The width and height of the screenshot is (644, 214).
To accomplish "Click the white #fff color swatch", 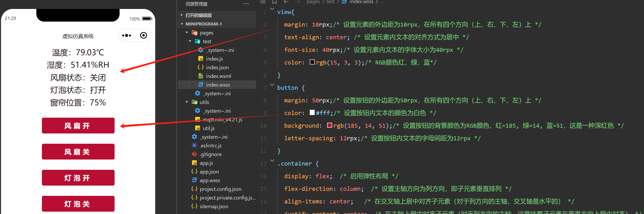I will pos(312,113).
